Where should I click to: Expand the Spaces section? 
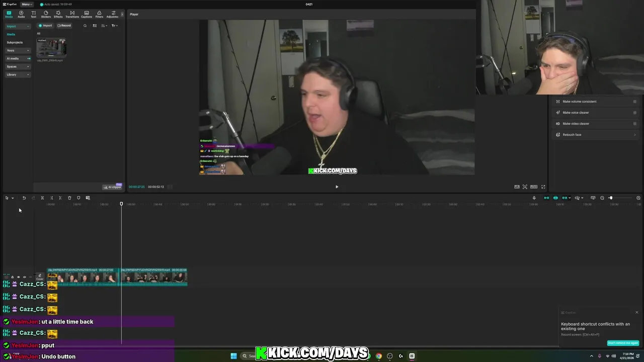tap(18, 66)
